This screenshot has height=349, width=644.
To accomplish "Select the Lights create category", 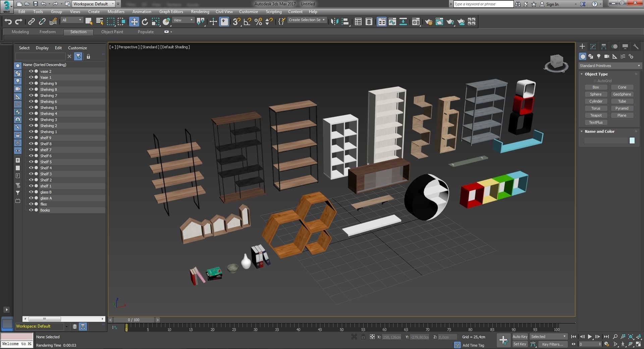I will (x=599, y=56).
